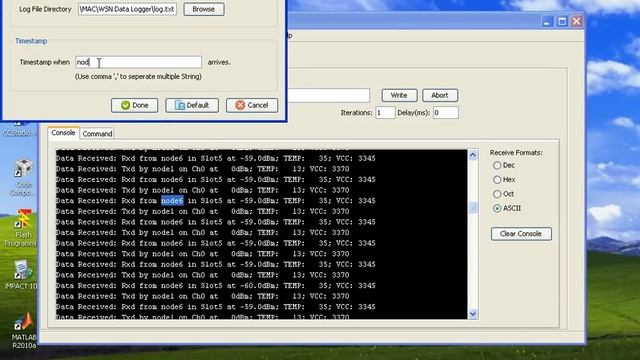The height and width of the screenshot is (360, 640).
Task: Open the Code Composer desktop icon
Action: coord(22,178)
